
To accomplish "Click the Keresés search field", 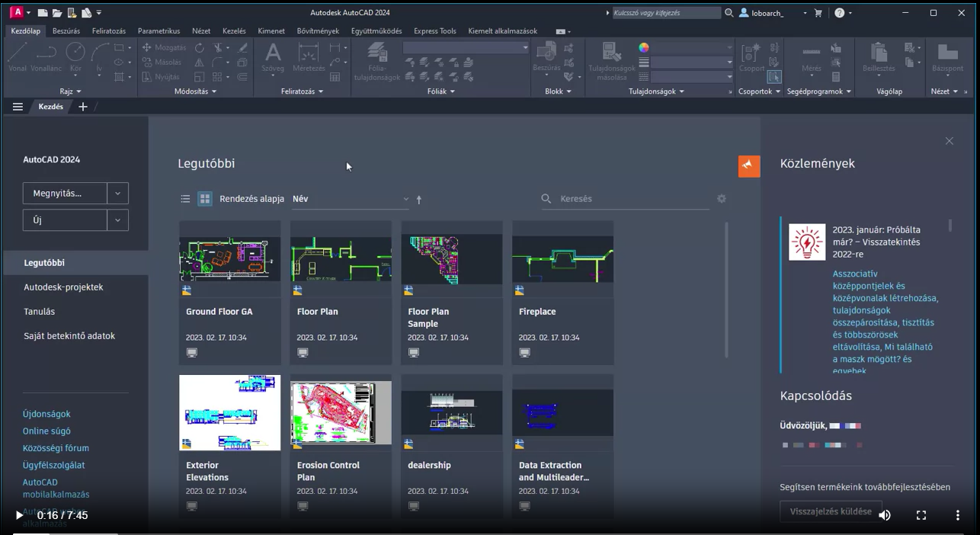I will coord(625,199).
